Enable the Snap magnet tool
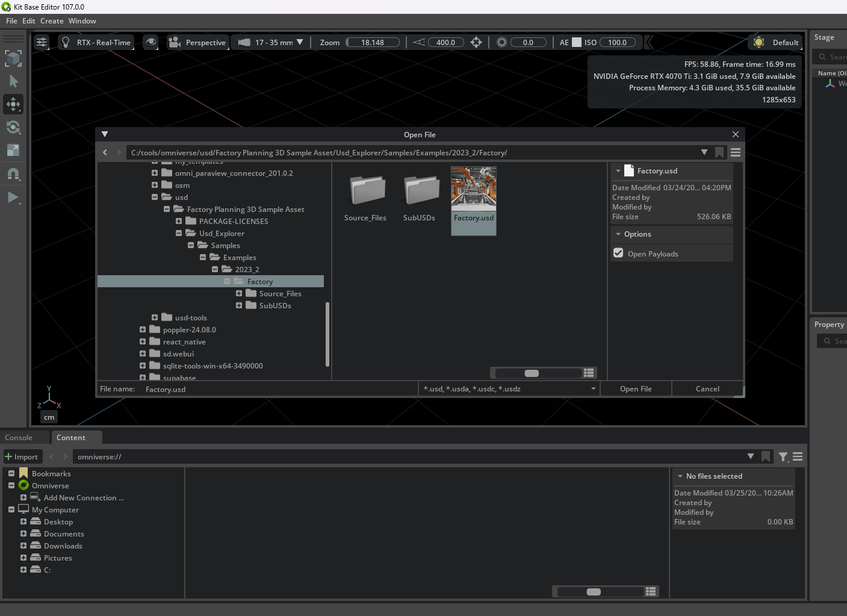 click(13, 174)
